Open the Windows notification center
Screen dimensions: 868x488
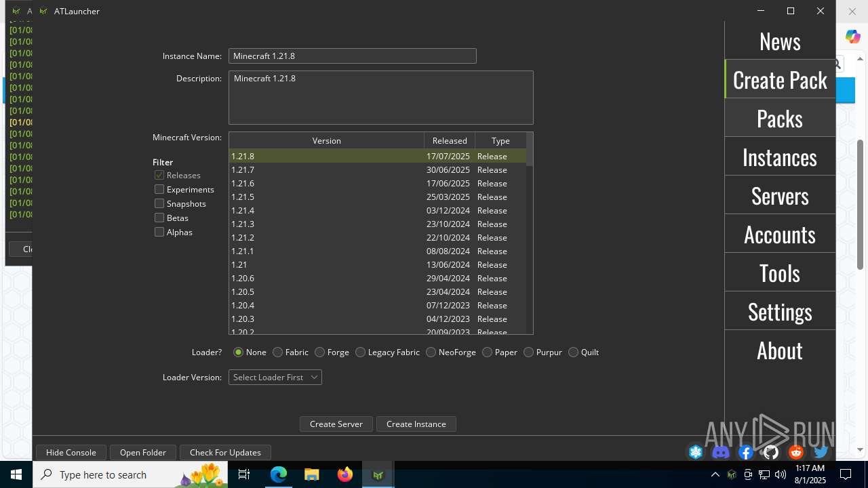846,474
